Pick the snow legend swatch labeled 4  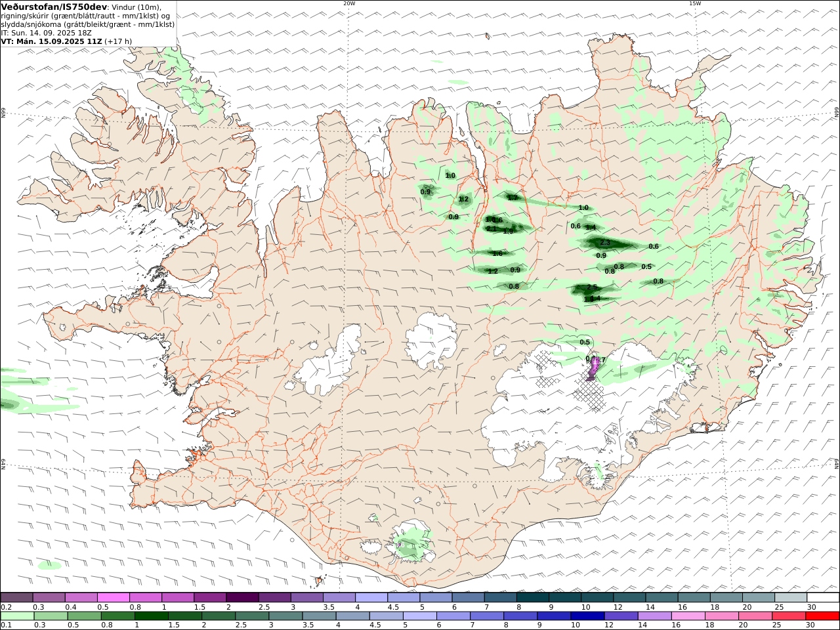click(x=371, y=598)
